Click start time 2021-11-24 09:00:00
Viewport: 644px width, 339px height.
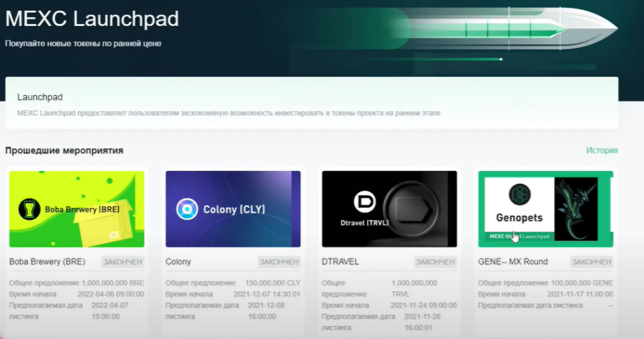(424, 305)
